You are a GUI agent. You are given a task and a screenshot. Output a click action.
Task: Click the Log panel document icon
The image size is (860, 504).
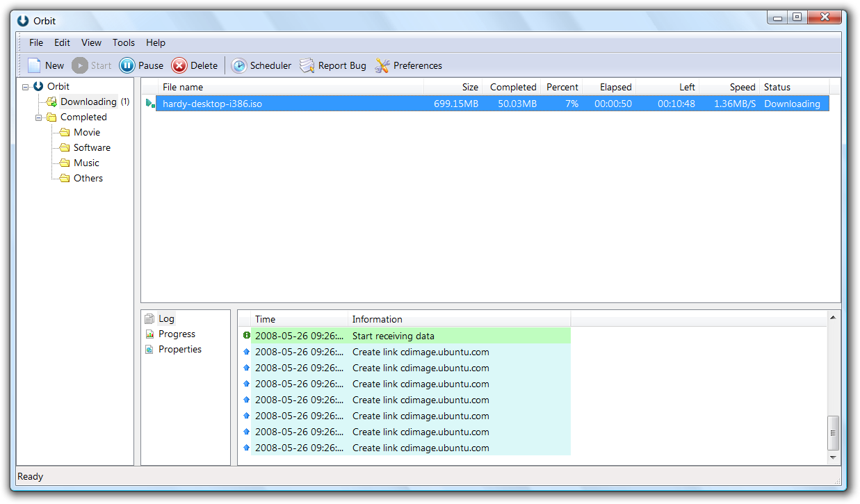coord(149,318)
